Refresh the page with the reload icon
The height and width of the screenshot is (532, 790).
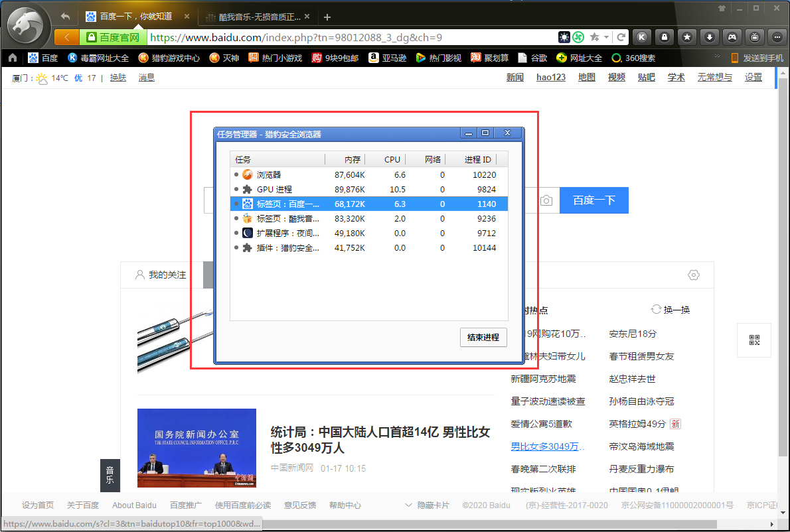621,37
